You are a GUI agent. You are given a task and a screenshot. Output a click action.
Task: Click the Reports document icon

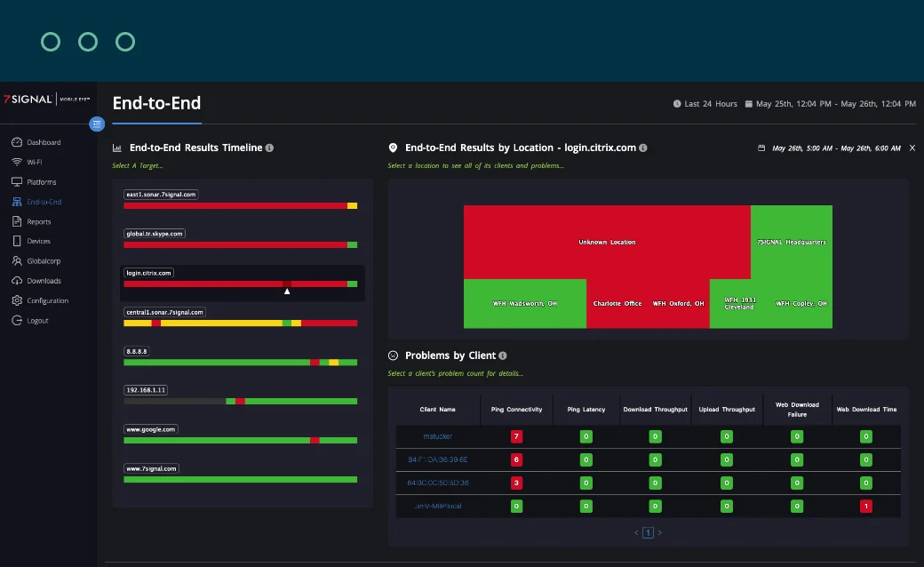[17, 221]
